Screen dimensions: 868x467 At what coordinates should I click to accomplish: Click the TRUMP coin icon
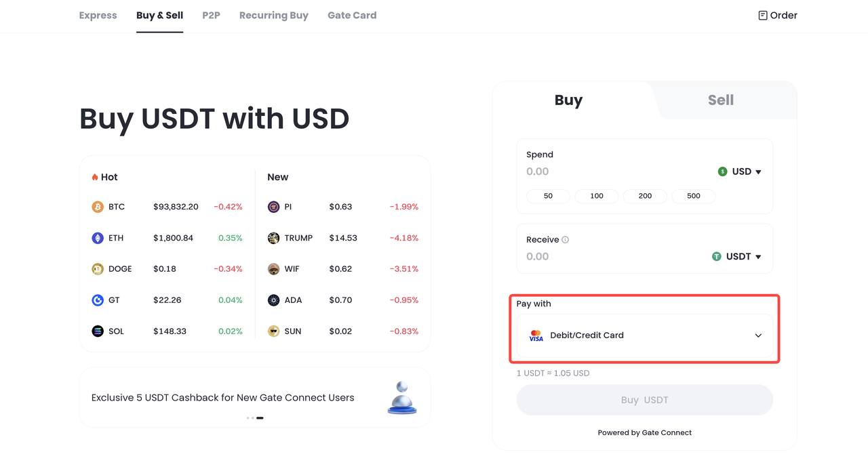coord(273,238)
